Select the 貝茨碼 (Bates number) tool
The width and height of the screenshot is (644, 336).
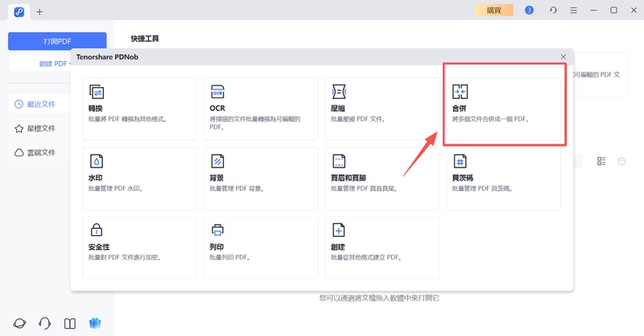[504, 178]
